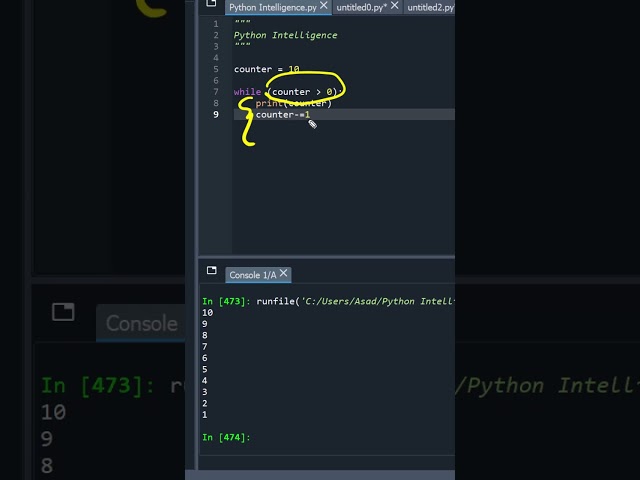640x480 pixels.
Task: Open the console browse-tabs icon
Action: click(211, 270)
